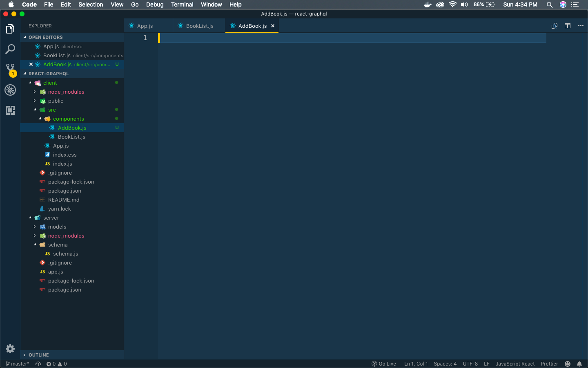Open the Extensions view in activity bar
The height and width of the screenshot is (368, 588).
click(x=10, y=110)
